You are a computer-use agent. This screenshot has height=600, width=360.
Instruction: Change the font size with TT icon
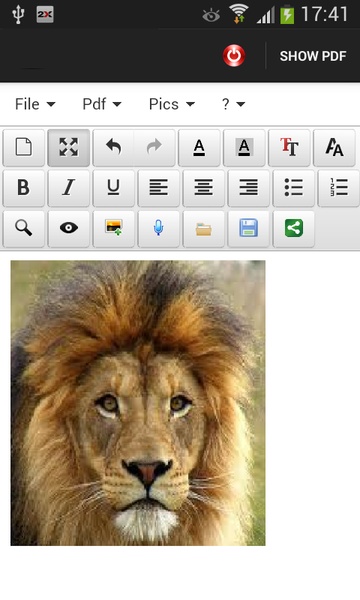coord(289,147)
